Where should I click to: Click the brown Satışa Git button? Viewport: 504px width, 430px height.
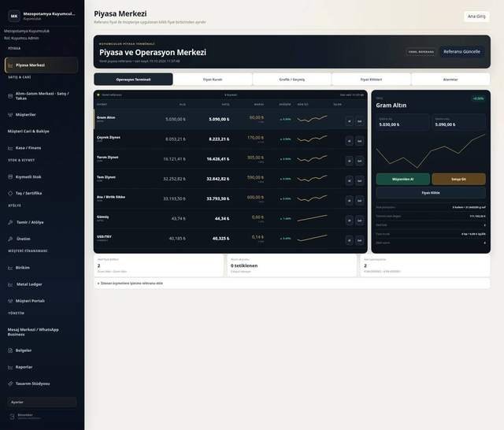[x=458, y=179]
